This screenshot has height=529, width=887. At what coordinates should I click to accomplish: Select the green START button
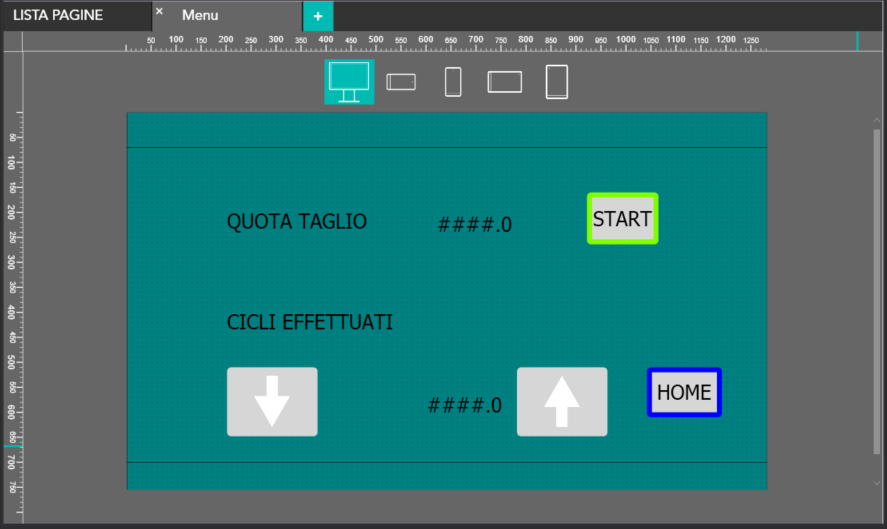click(622, 219)
